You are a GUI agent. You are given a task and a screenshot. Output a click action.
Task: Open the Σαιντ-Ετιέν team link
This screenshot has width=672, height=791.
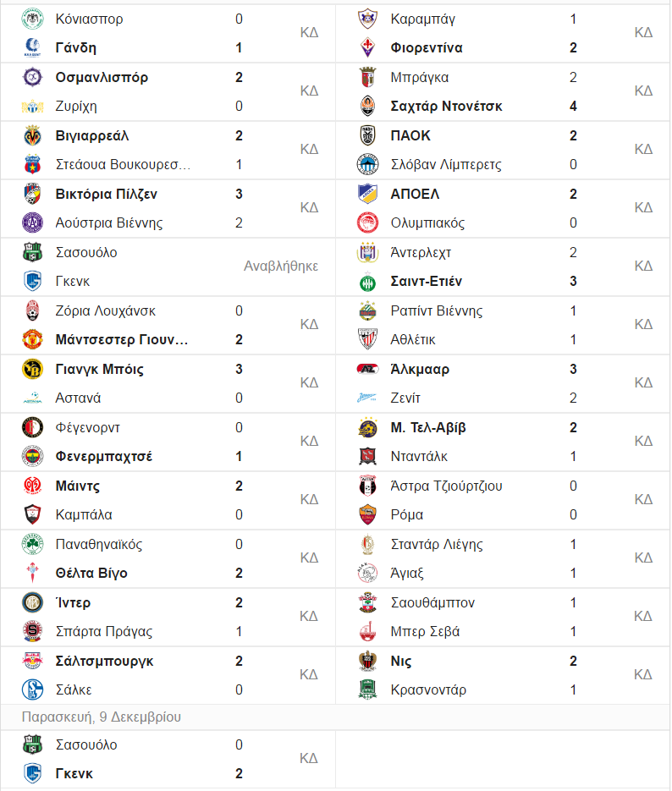click(x=427, y=282)
